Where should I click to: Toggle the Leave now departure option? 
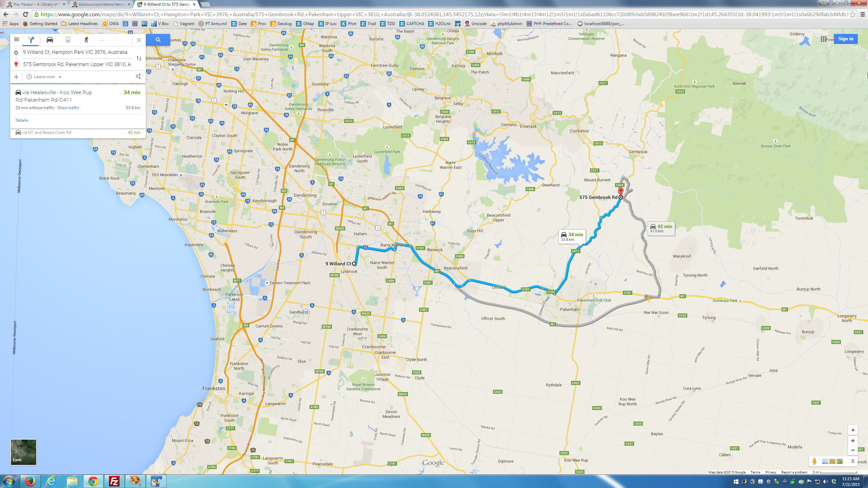45,76
